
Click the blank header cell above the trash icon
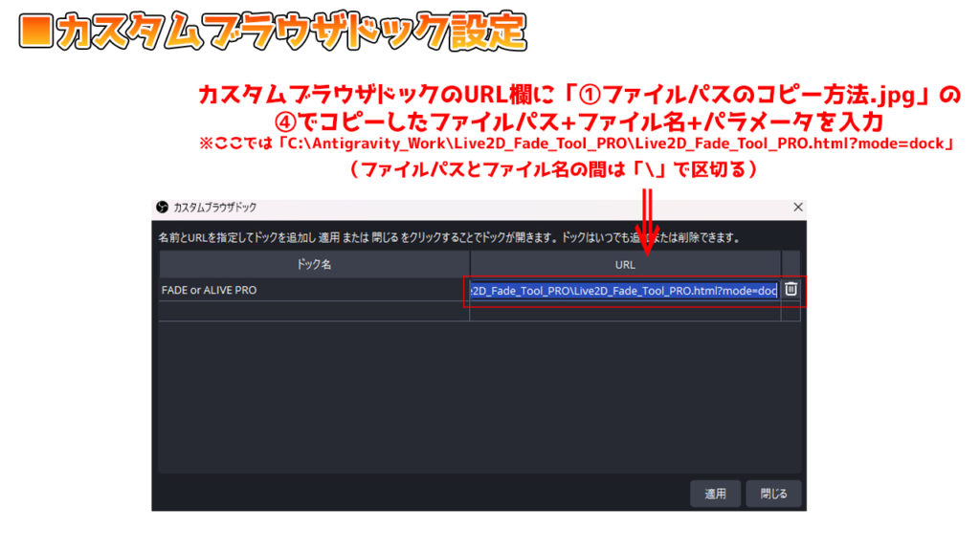pyautogui.click(x=791, y=264)
